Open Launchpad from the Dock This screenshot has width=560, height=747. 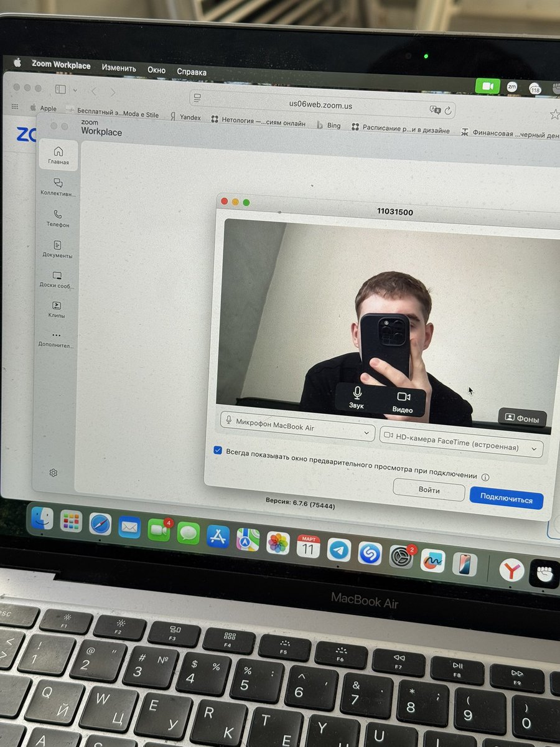[x=71, y=521]
